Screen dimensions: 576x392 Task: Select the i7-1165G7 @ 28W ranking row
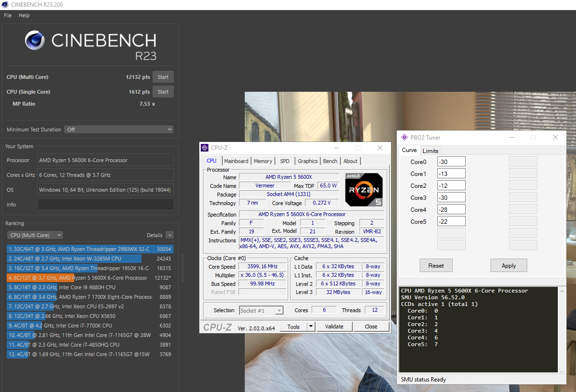90,335
